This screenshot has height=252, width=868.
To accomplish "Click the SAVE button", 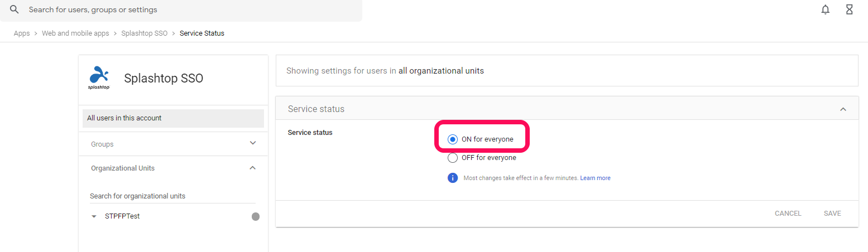I will (832, 214).
